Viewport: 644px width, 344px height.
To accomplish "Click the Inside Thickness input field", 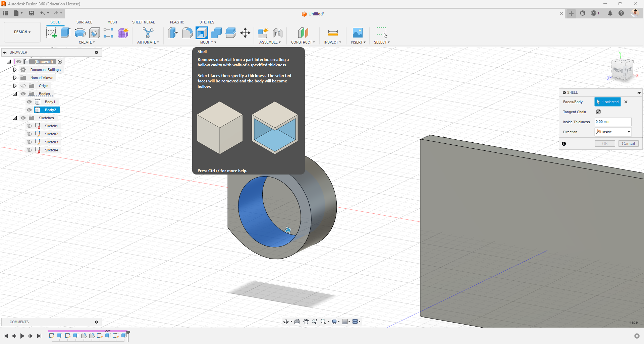I will (612, 122).
